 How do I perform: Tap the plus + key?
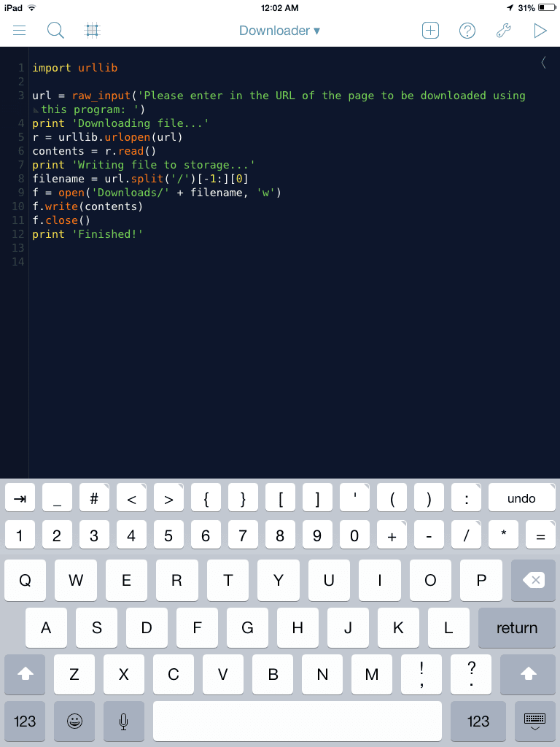(392, 535)
